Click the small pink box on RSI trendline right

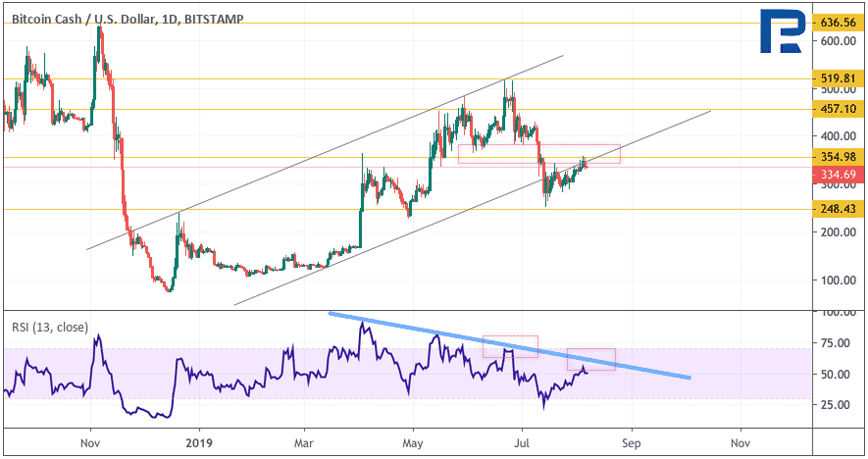pos(591,359)
